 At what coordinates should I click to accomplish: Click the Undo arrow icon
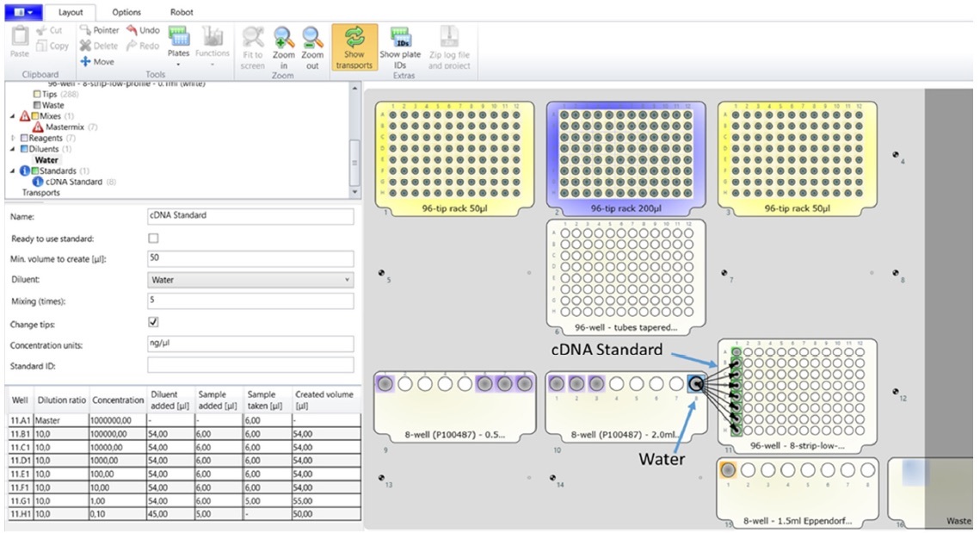(143, 30)
